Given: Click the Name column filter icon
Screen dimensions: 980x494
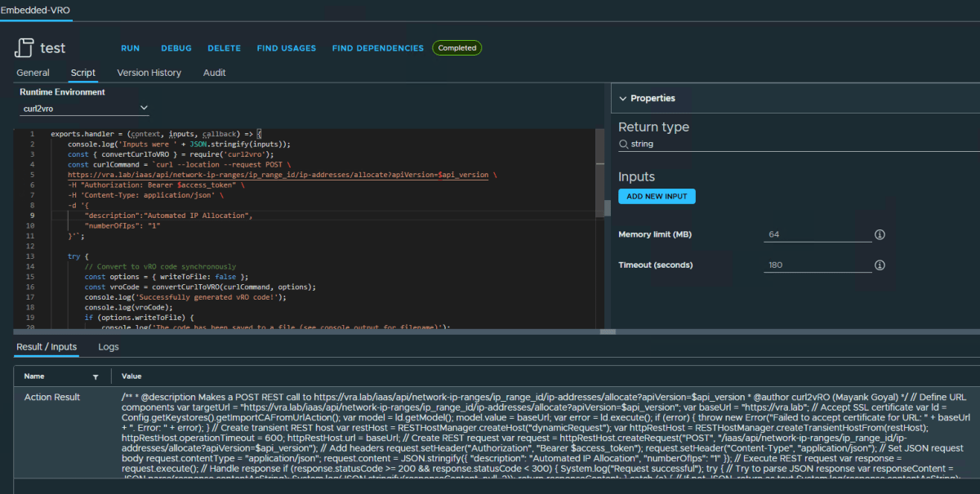Looking at the screenshot, I should [x=96, y=376].
